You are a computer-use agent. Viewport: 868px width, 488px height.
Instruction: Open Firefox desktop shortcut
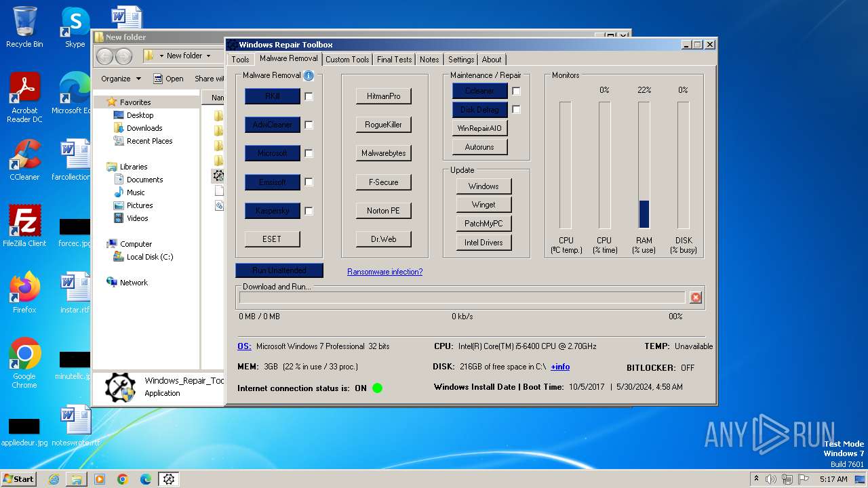(24, 293)
